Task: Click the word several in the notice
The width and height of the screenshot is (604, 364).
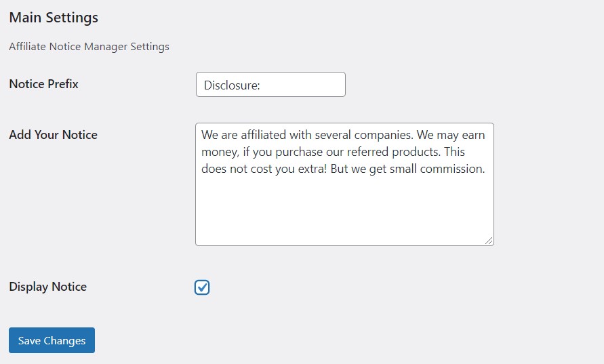Action: click(333, 135)
